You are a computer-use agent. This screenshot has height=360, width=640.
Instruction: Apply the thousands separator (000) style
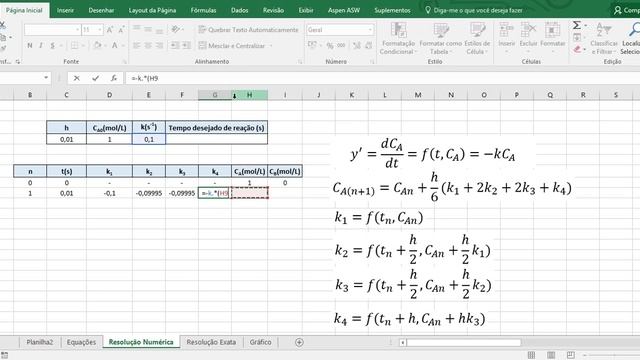(x=341, y=46)
